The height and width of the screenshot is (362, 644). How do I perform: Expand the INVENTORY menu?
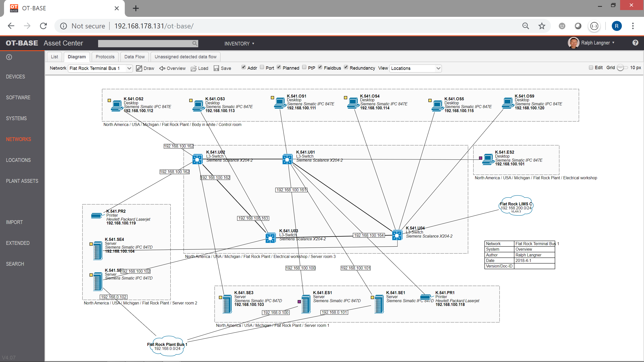pyautogui.click(x=239, y=44)
